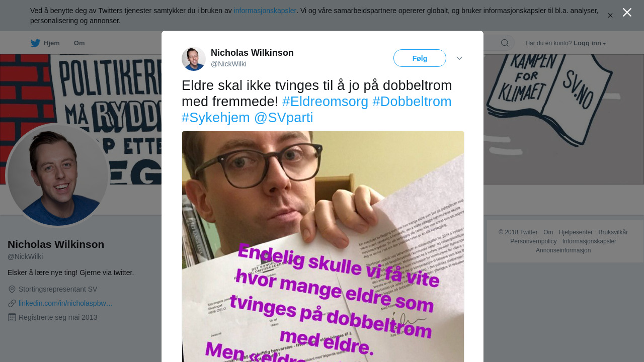Click the @NickWilki handle in the tweet

pos(228,64)
